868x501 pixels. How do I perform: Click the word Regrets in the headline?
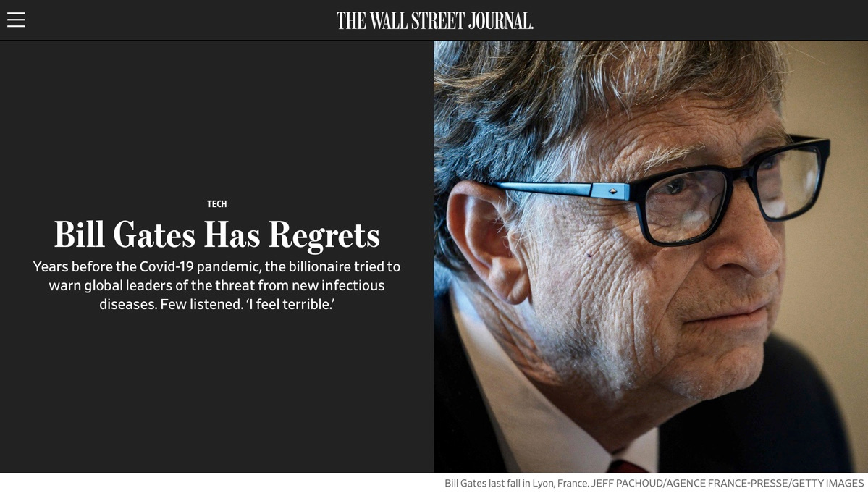click(324, 235)
